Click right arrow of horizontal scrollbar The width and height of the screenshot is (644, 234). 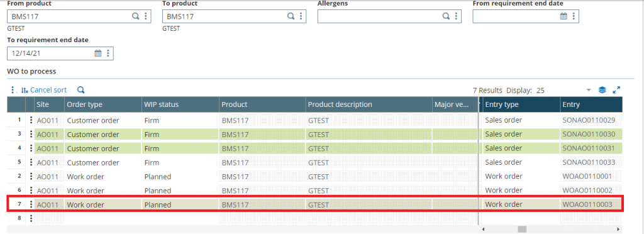pos(618,229)
